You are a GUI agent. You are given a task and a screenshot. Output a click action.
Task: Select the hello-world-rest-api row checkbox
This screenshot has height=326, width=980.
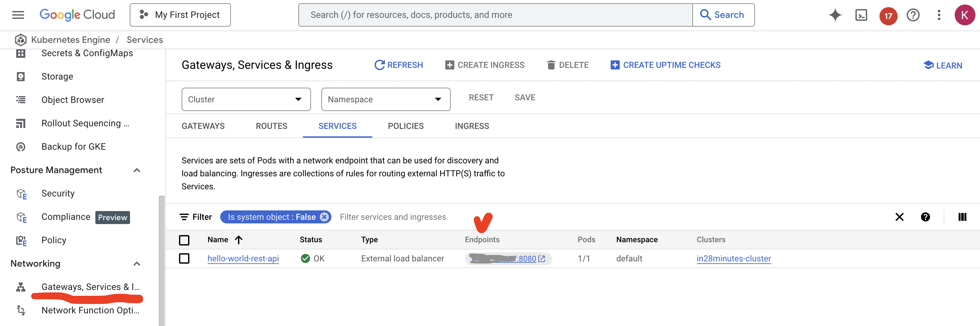point(184,258)
